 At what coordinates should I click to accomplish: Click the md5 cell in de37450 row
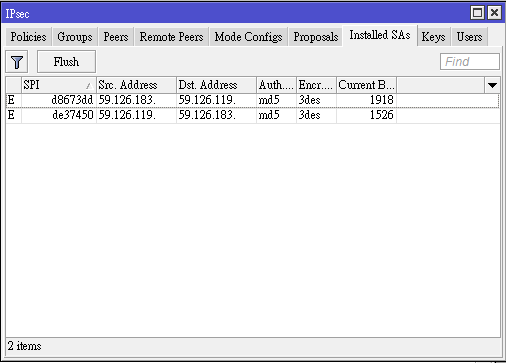269,115
